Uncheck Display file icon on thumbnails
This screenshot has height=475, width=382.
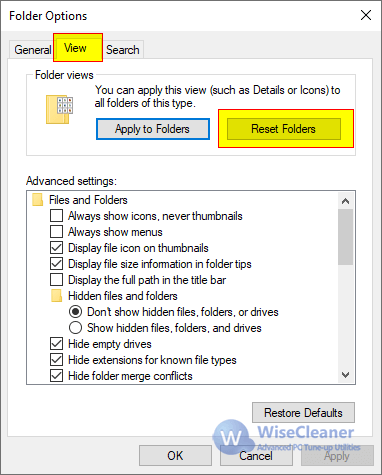point(57,248)
